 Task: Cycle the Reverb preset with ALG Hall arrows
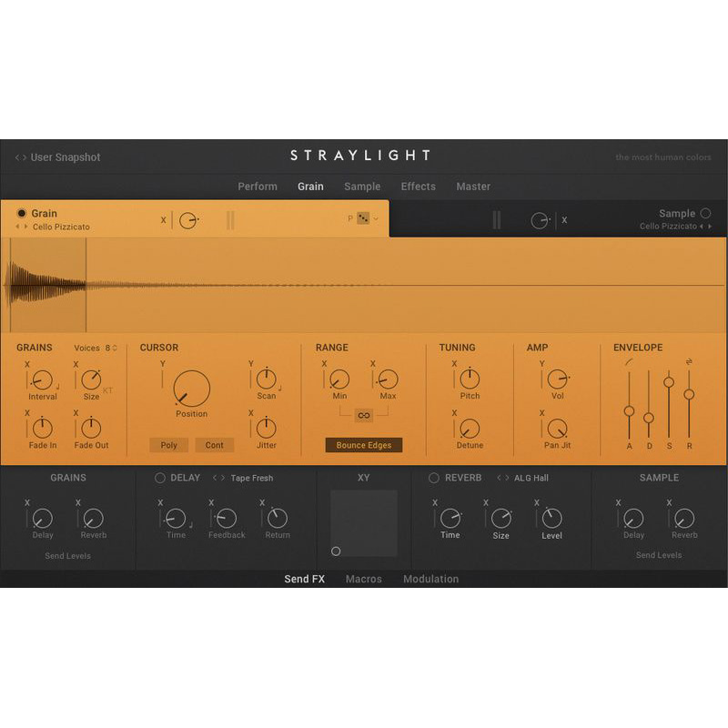click(503, 478)
